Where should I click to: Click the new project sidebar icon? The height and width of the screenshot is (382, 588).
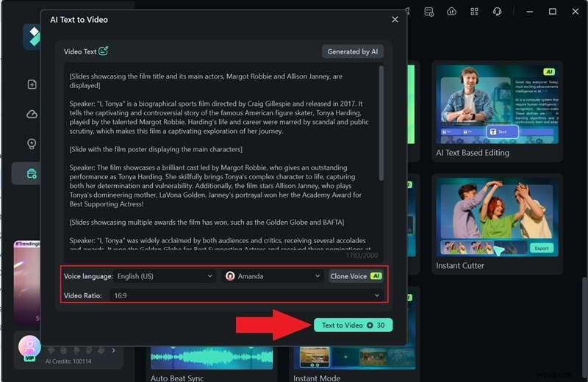pyautogui.click(x=32, y=84)
